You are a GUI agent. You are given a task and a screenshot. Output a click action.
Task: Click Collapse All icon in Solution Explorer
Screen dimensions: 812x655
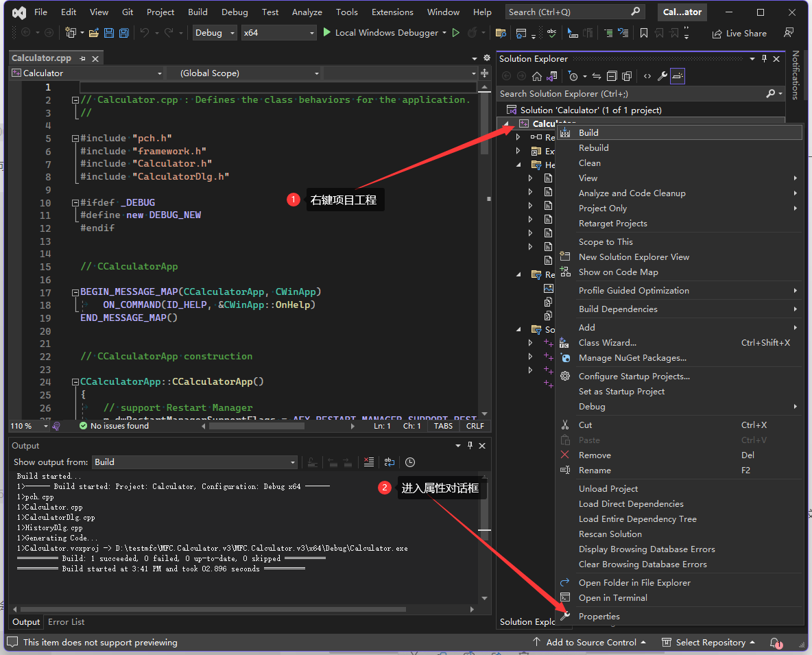[x=610, y=76]
